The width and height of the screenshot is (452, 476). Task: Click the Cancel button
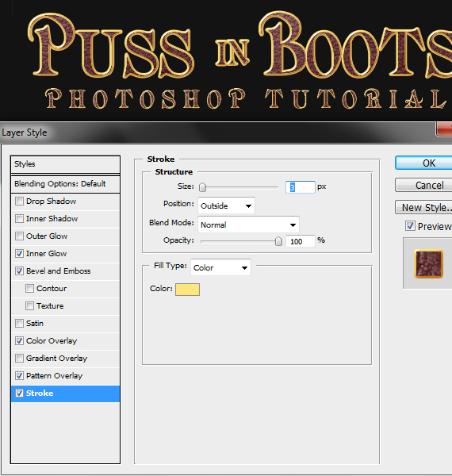point(423,185)
